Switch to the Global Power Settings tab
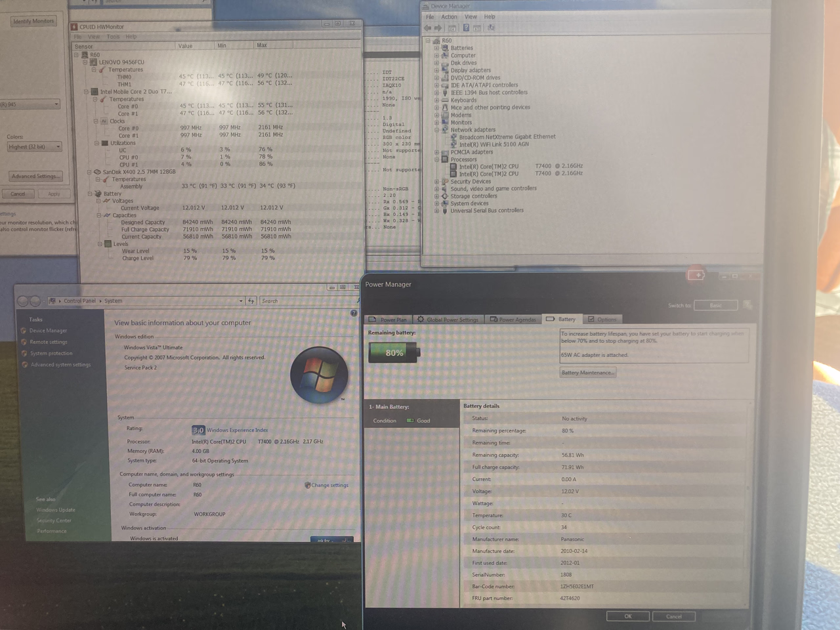This screenshot has width=840, height=630. click(448, 320)
